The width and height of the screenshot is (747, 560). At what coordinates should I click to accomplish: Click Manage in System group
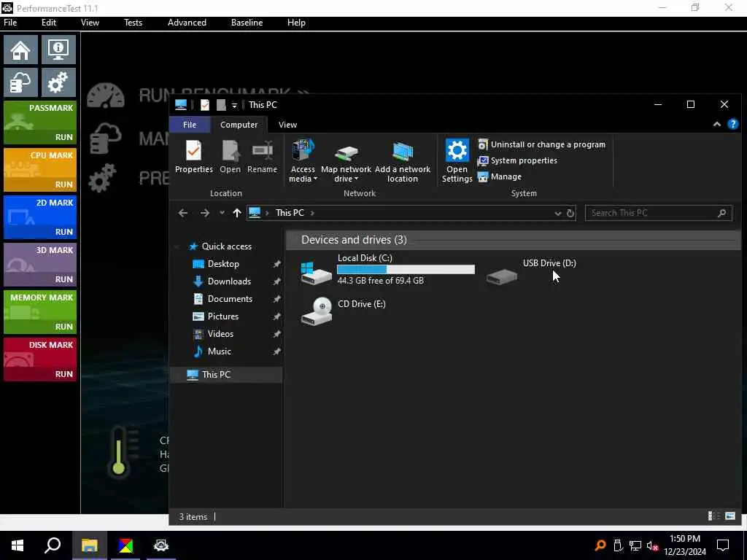click(499, 176)
